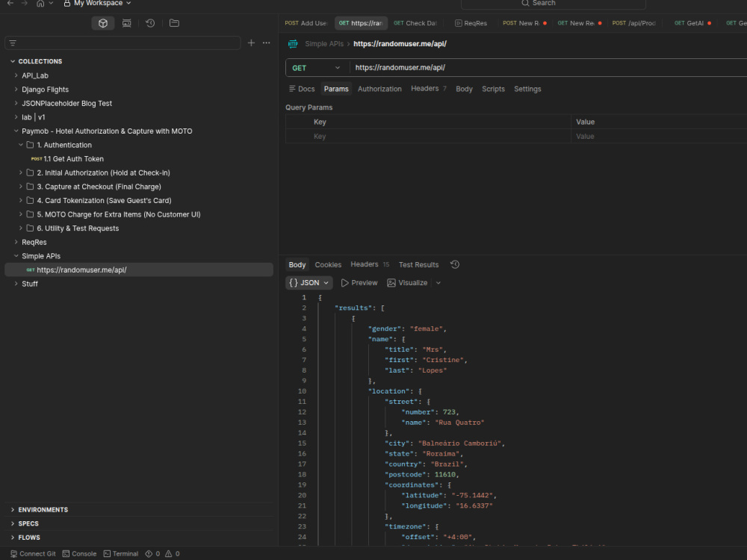Open the JSON format dropdown

point(309,283)
